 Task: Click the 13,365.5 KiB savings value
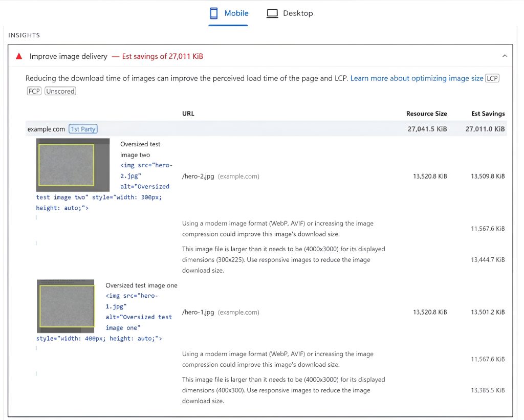(x=488, y=390)
